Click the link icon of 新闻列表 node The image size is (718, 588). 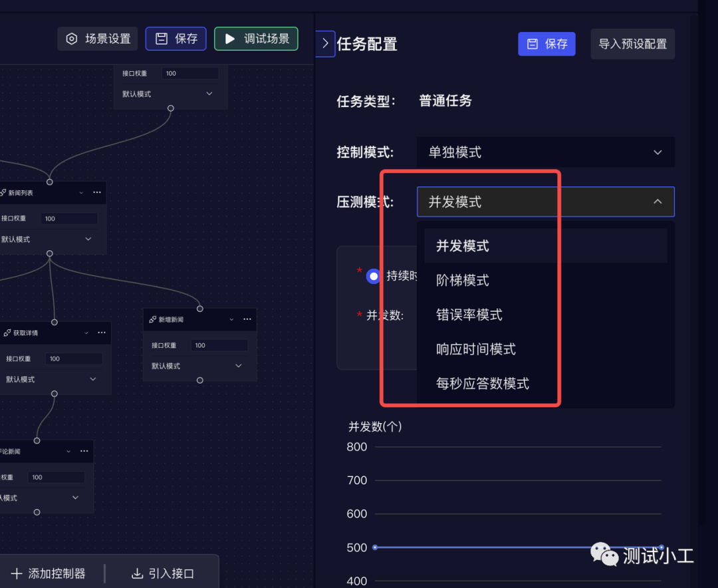coord(3,192)
